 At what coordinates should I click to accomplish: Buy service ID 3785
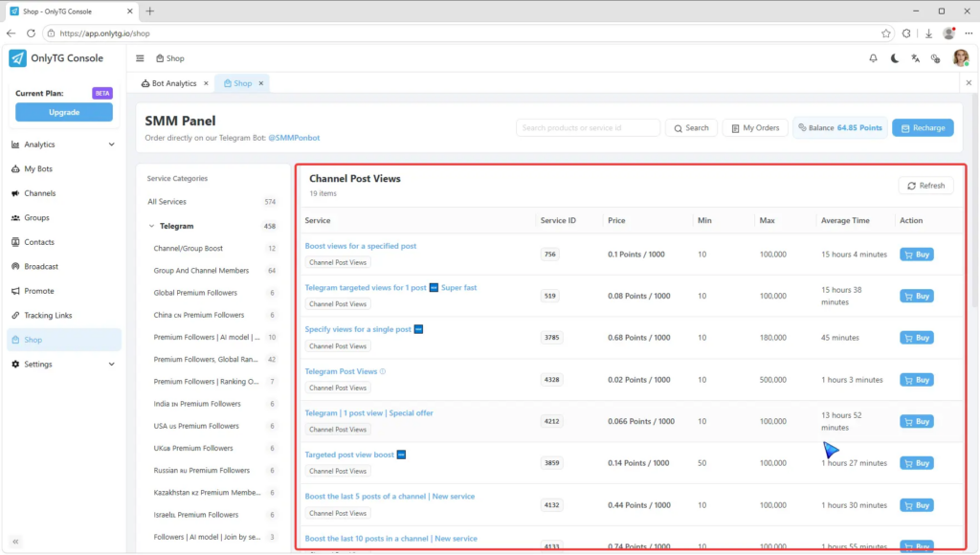tap(916, 338)
